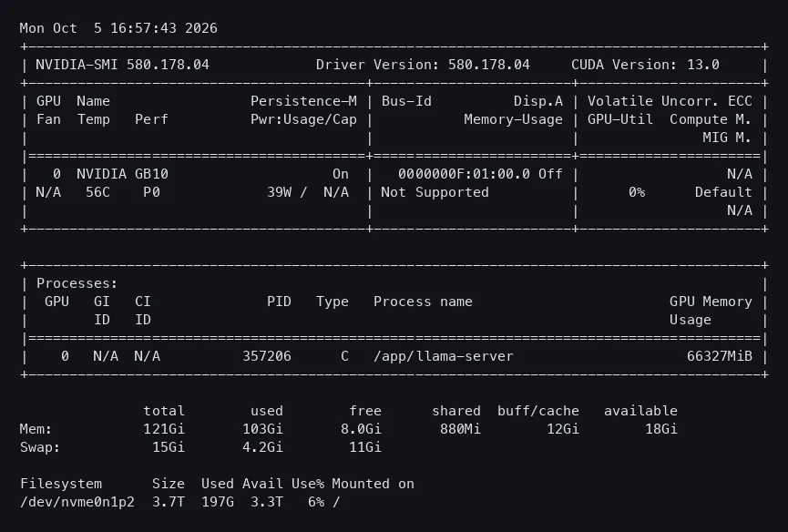Click the 'used' memory column header
The height and width of the screenshot is (532, 788).
tap(267, 411)
